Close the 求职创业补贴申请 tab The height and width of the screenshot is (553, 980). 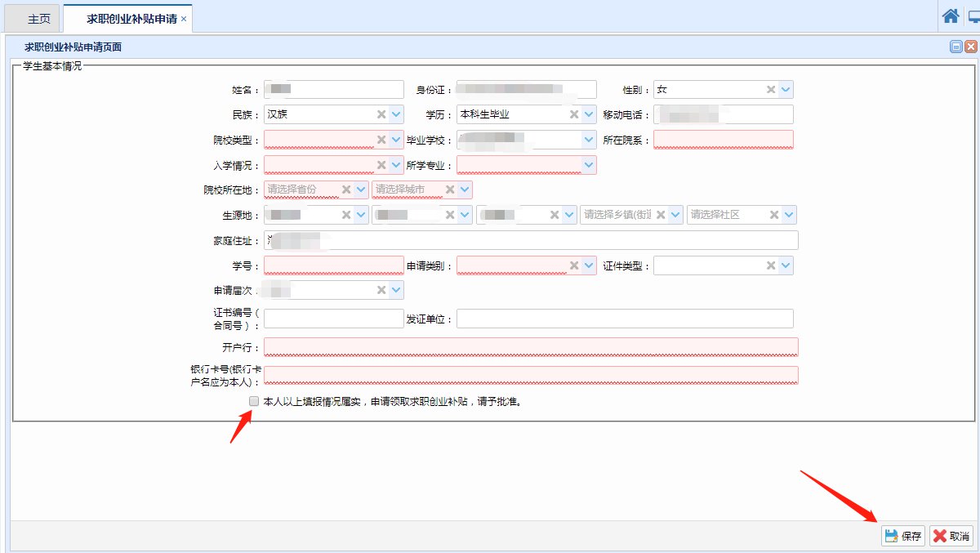184,18
